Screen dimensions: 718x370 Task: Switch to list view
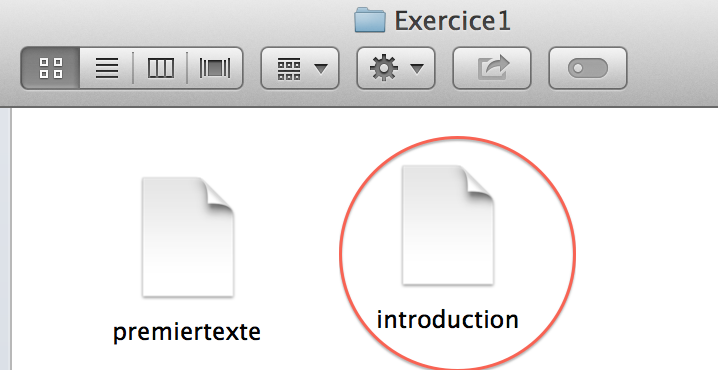pyautogui.click(x=106, y=68)
